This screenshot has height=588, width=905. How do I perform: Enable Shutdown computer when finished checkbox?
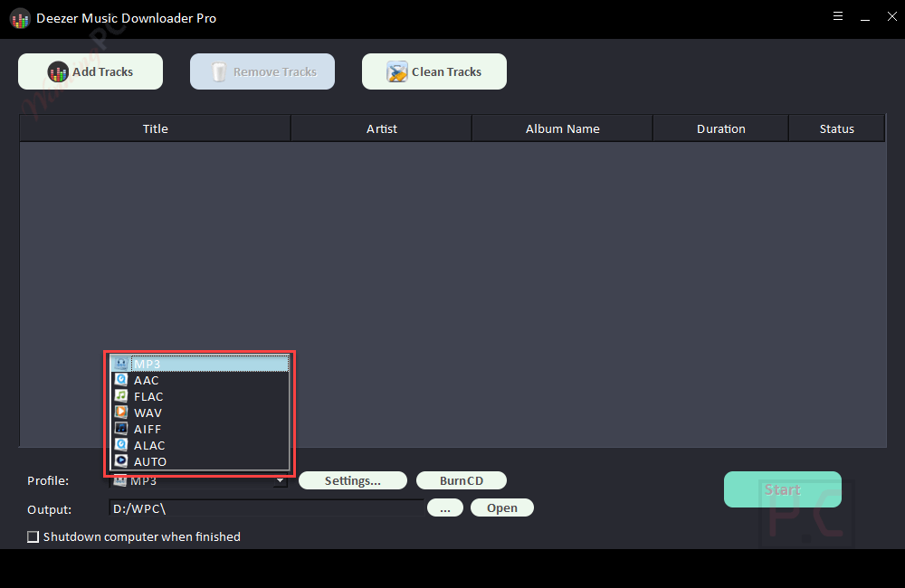[33, 536]
